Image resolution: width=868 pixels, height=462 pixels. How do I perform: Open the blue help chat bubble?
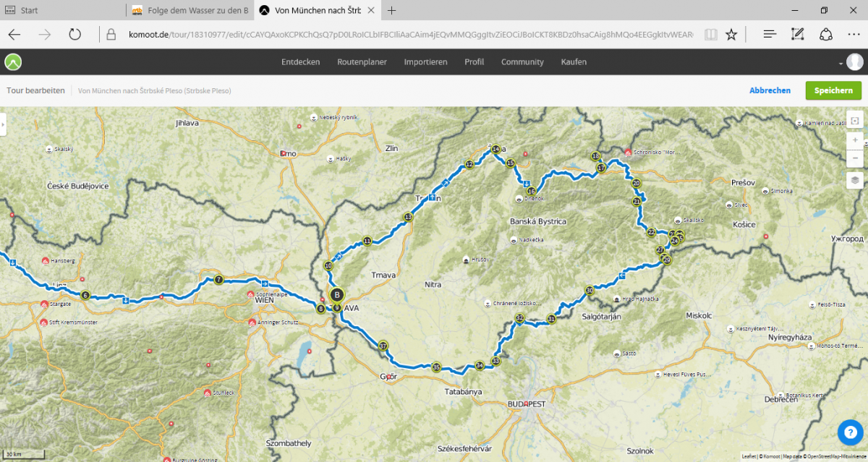tap(850, 432)
